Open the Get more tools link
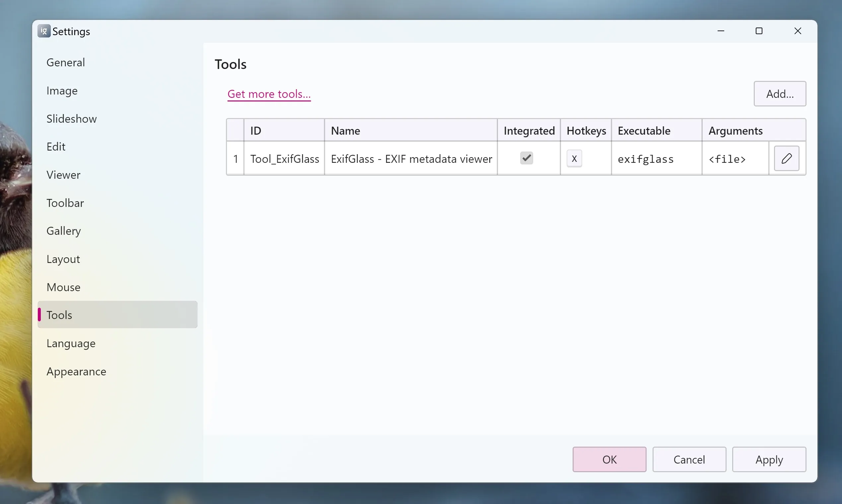The image size is (842, 504). [x=269, y=94]
